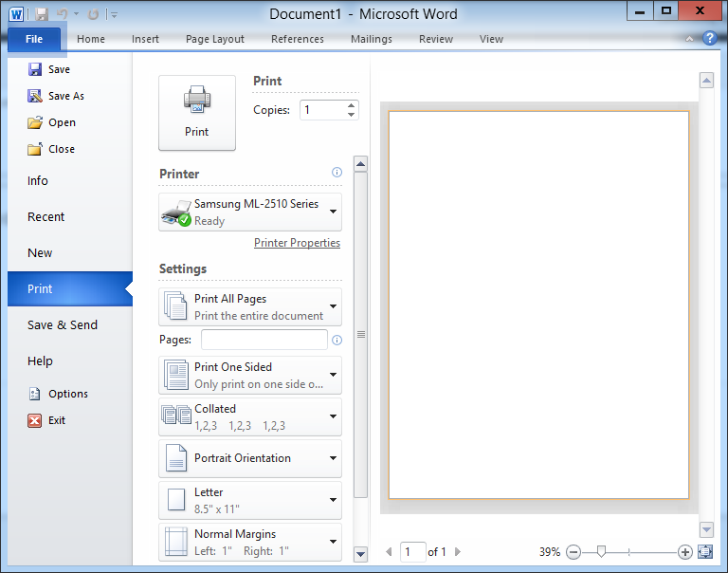This screenshot has width=728, height=573.
Task: Click the zoom slider handle
Action: click(x=601, y=551)
